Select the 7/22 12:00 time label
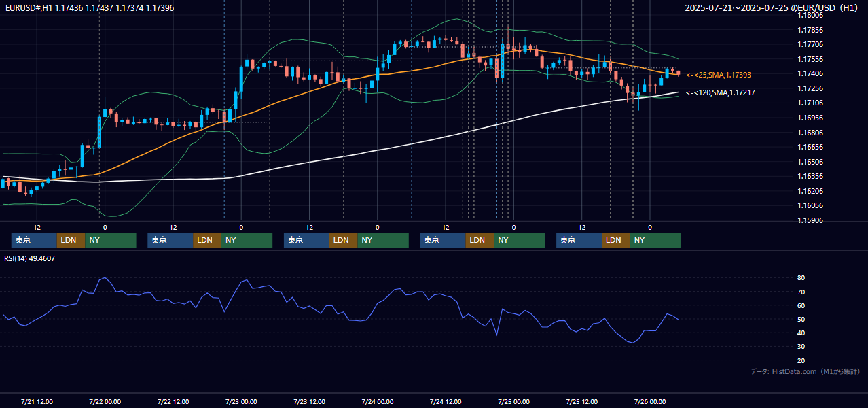Image resolution: width=868 pixels, height=408 pixels. (173, 401)
